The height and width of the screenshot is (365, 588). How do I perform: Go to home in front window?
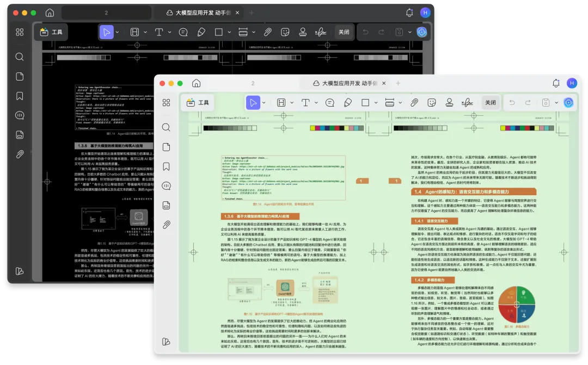click(196, 83)
